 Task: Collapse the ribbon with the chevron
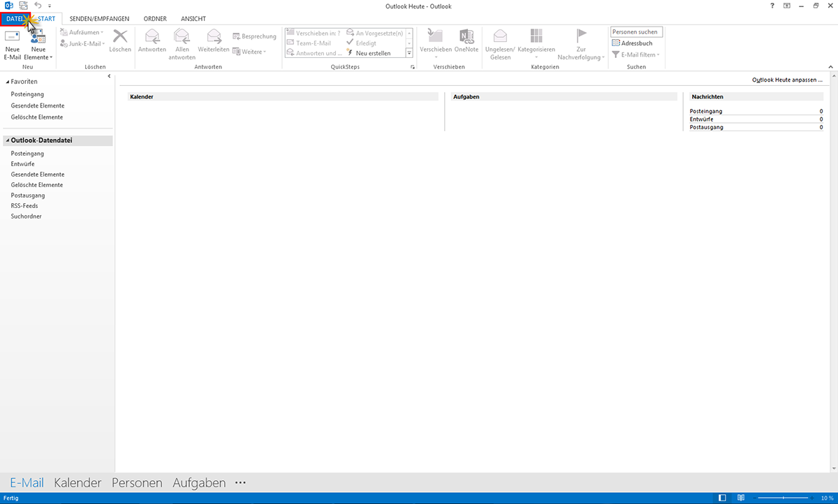coord(831,67)
